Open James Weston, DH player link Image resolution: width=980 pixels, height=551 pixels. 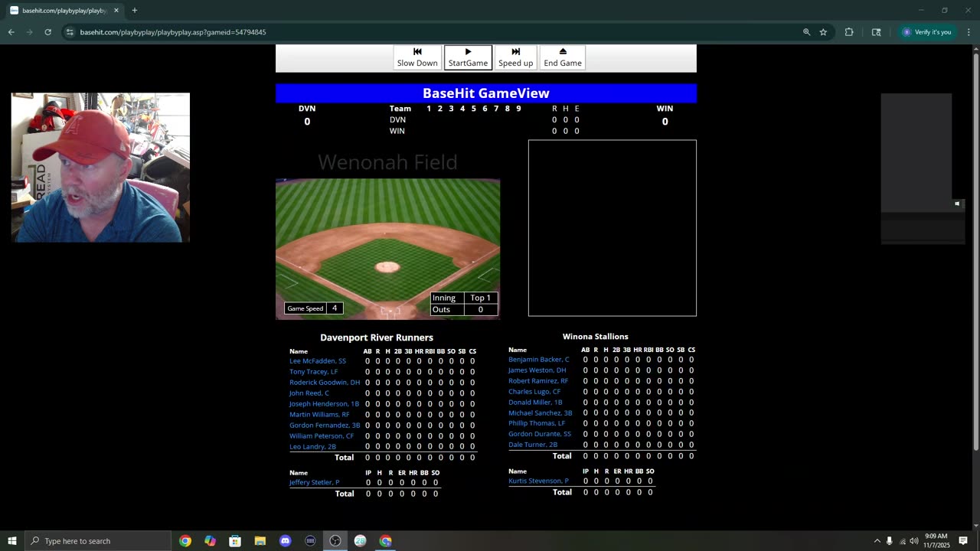[537, 370]
